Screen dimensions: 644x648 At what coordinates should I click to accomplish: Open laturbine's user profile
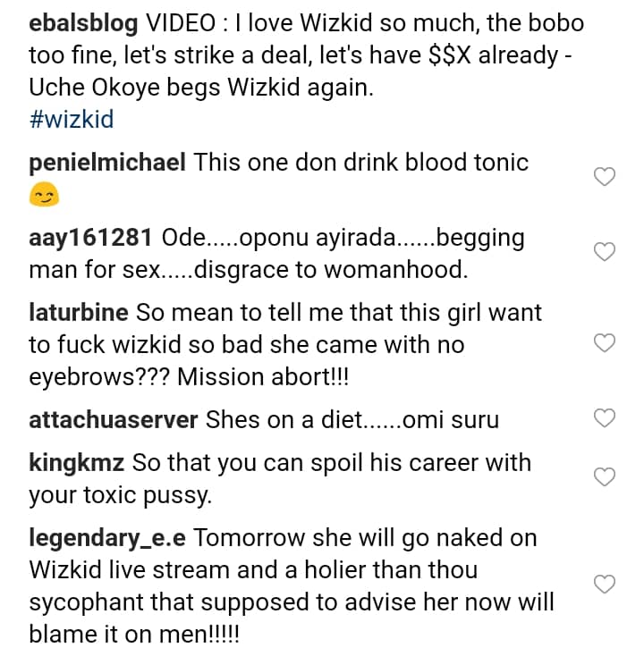click(x=80, y=314)
